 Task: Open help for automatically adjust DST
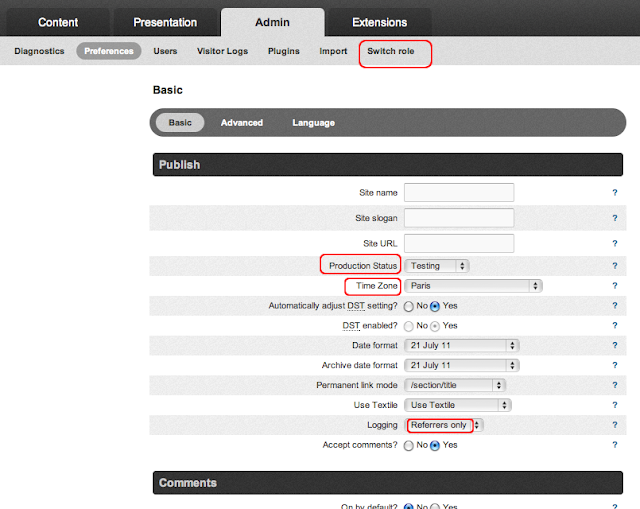click(x=615, y=305)
